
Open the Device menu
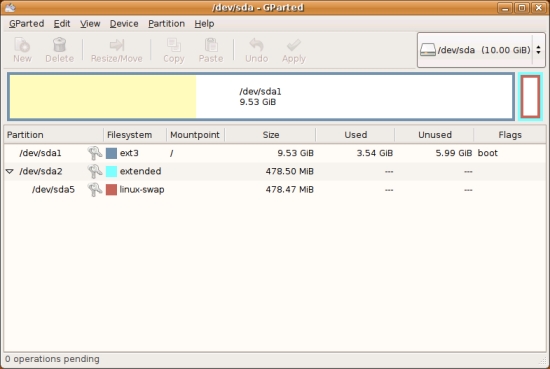pyautogui.click(x=124, y=24)
